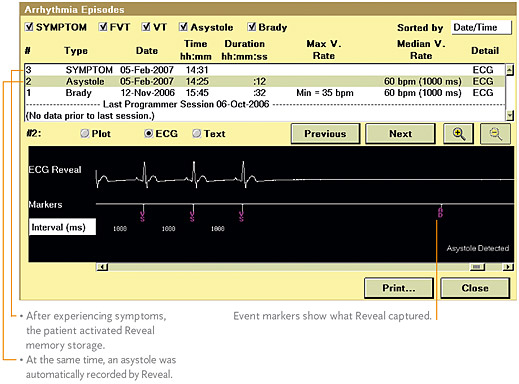Click the episode list scroll up arrow
The height and width of the screenshot is (384, 519).
tap(509, 70)
